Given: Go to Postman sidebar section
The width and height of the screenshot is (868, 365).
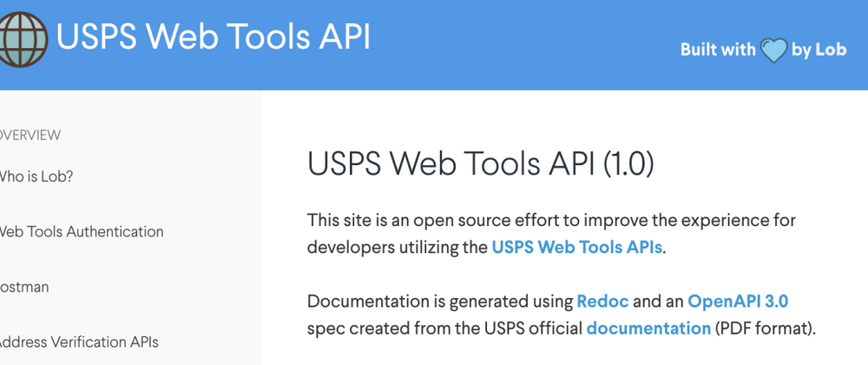Looking at the screenshot, I should coord(24,287).
